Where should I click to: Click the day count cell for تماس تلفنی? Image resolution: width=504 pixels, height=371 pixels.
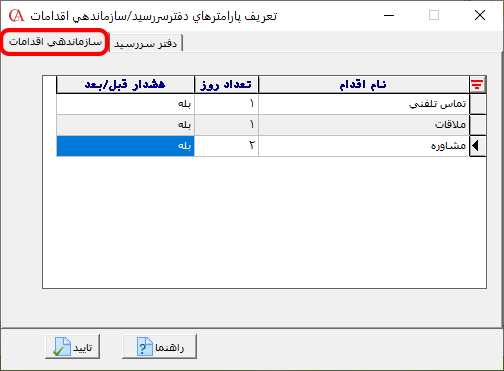tap(226, 104)
